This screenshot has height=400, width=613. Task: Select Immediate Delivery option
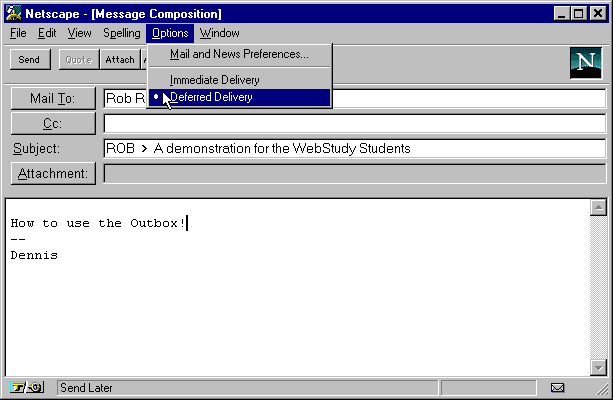(x=239, y=80)
